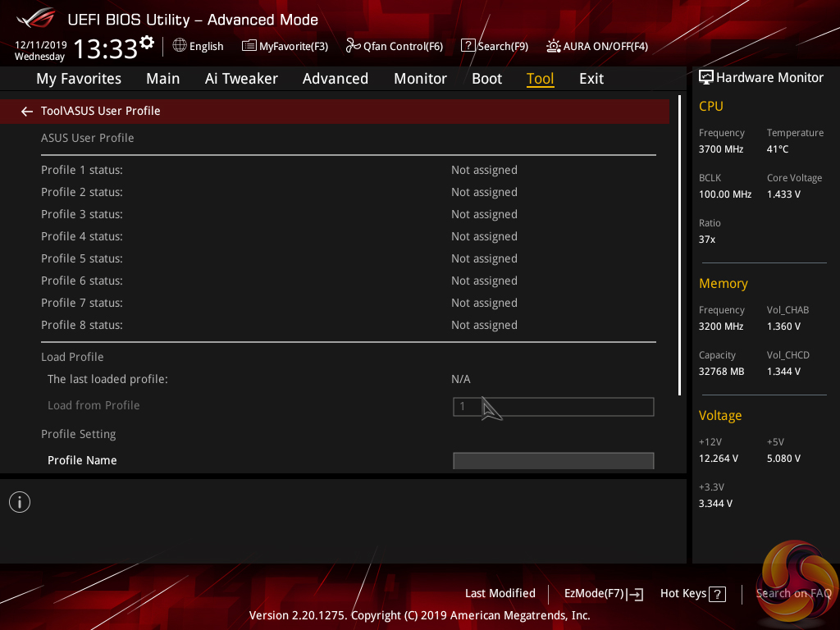840x630 pixels.
Task: Click the info circle icon
Action: (20, 502)
